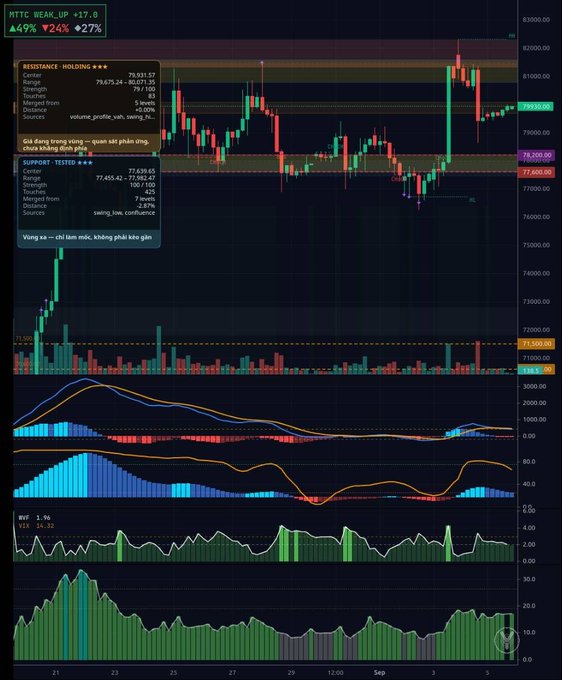The width and height of the screenshot is (562, 680).
Task: Click support range 77,455.42 – 77,982.47
Action: (x=125, y=178)
